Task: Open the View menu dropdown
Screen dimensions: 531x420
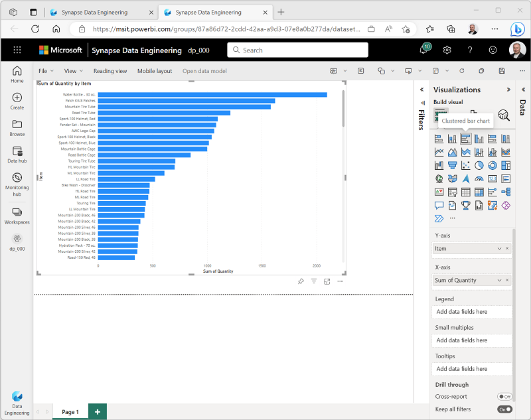Action: click(74, 71)
